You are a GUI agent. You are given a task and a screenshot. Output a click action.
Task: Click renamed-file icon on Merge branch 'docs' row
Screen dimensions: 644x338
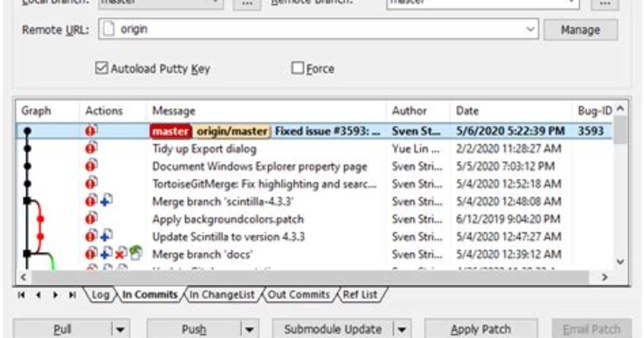point(136,253)
